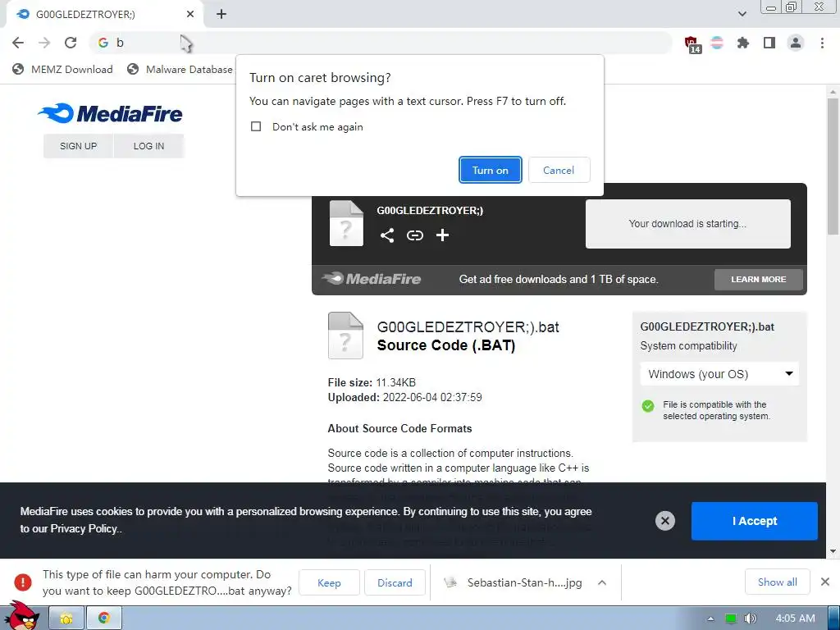
Task: Click the address bar input
Action: point(381,43)
